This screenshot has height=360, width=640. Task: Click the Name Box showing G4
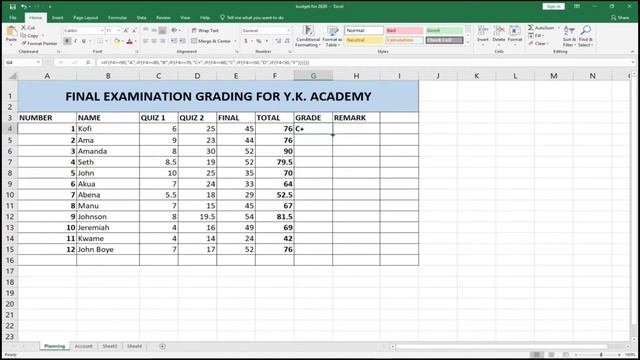pos(23,62)
